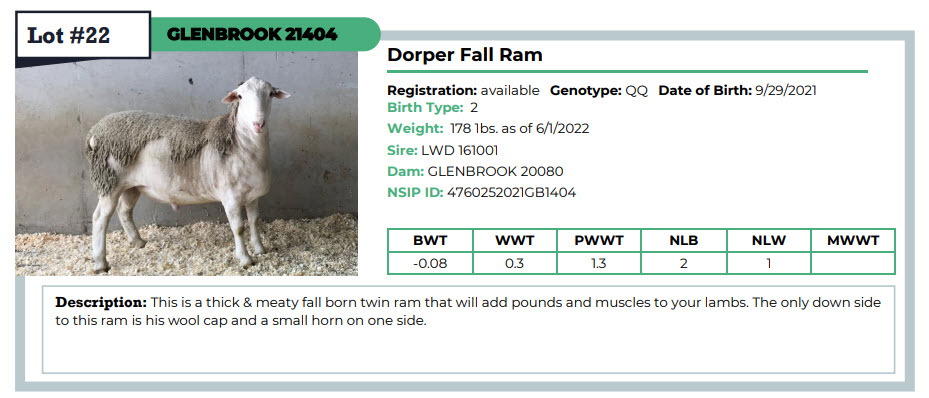Select the NLB column header

(x=684, y=240)
